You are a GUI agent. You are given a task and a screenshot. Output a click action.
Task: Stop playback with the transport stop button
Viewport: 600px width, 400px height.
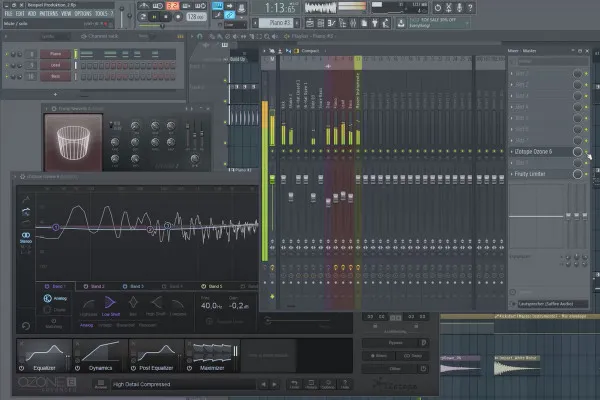[x=166, y=17]
